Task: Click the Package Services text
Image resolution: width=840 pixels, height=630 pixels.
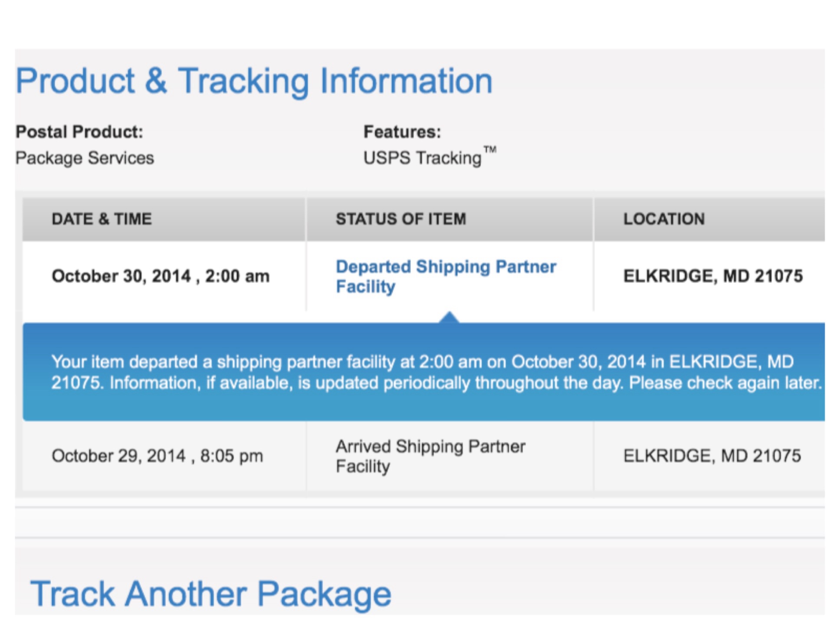Action: 85,158
